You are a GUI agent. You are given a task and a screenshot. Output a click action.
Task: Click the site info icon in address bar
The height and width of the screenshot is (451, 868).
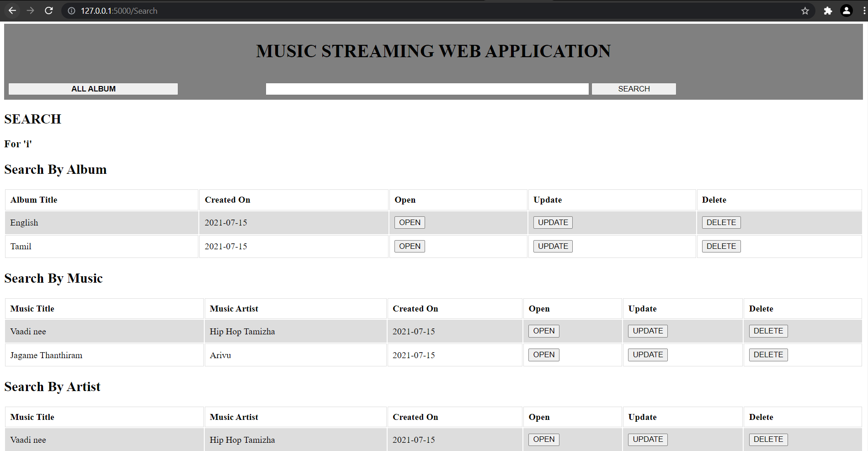[71, 11]
